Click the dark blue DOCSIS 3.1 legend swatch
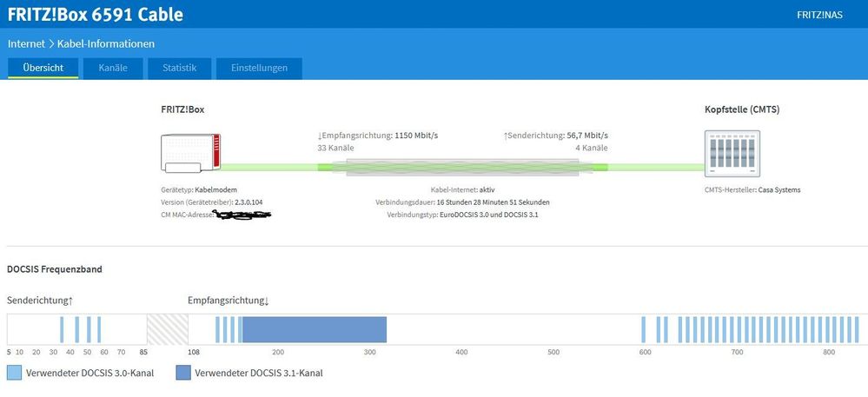The height and width of the screenshot is (397, 868). (x=182, y=373)
